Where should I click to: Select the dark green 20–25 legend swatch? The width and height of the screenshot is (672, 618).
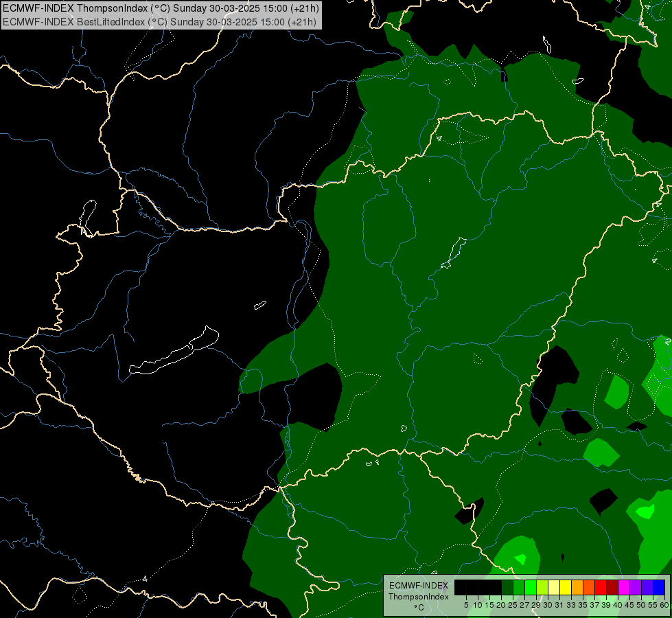(507, 587)
